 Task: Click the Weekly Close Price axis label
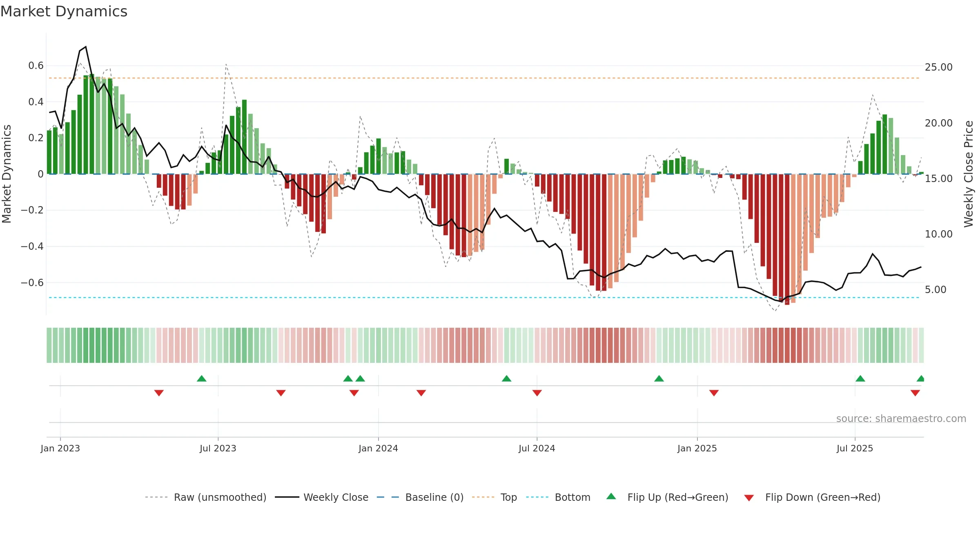tap(969, 174)
